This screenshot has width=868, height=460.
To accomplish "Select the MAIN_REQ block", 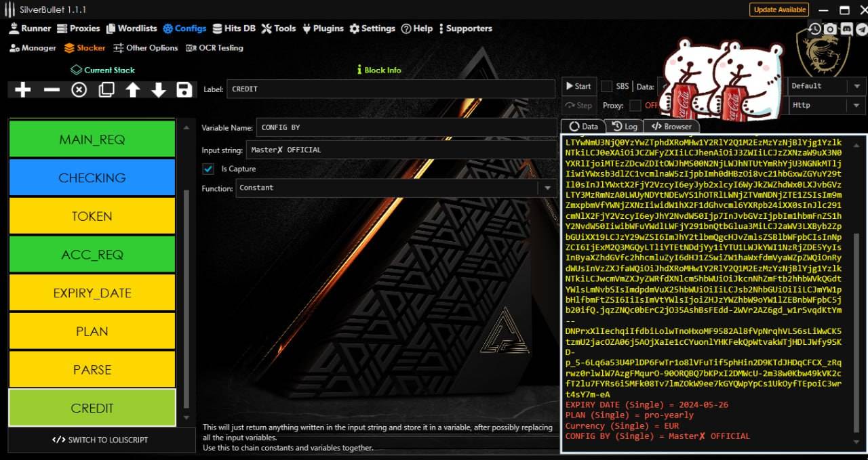I will coord(92,139).
